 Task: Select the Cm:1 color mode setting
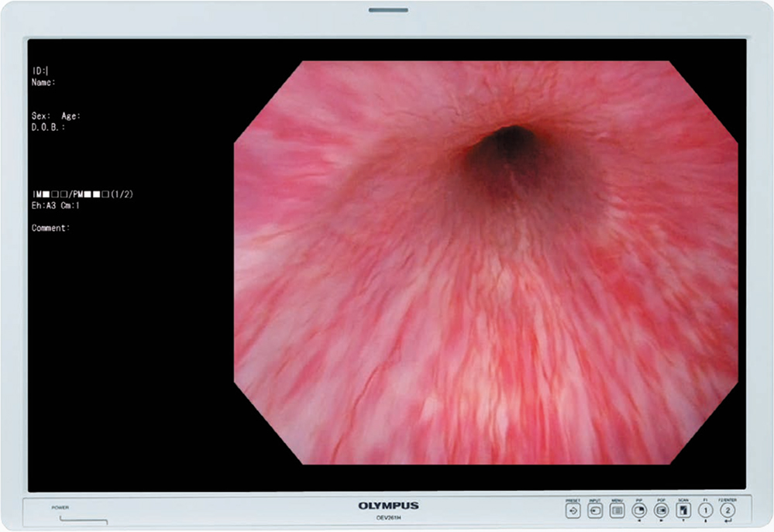point(70,205)
